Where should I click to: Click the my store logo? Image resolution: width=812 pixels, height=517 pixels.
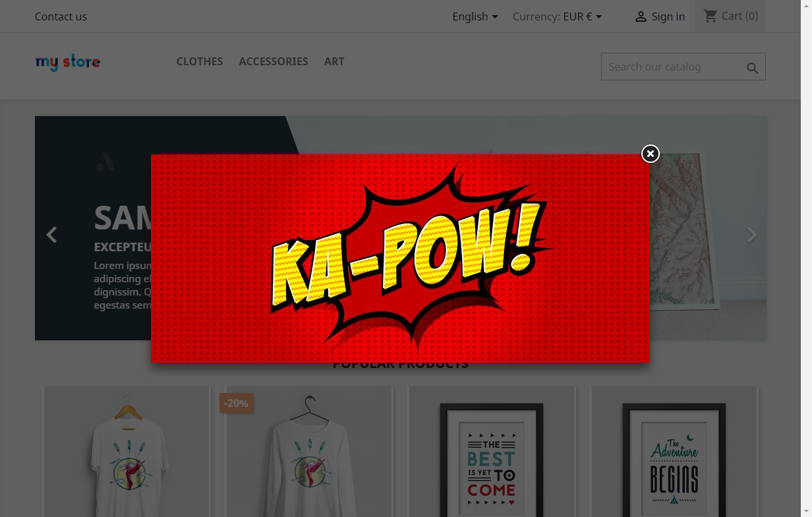[x=68, y=63]
